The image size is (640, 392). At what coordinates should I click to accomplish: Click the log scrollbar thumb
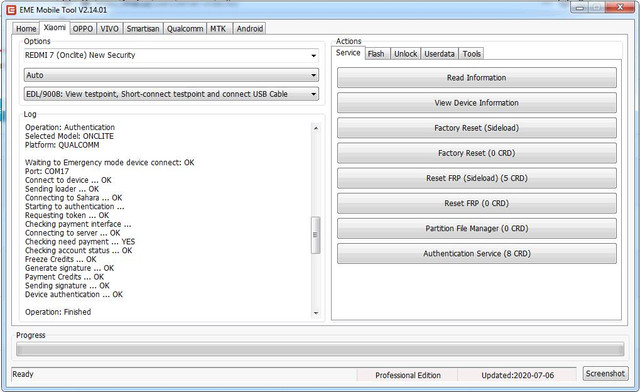[x=316, y=235]
